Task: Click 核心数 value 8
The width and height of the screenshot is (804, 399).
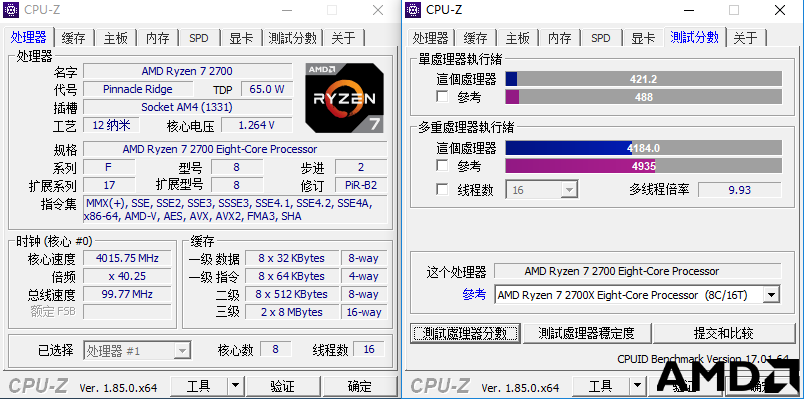Action: coord(275,350)
